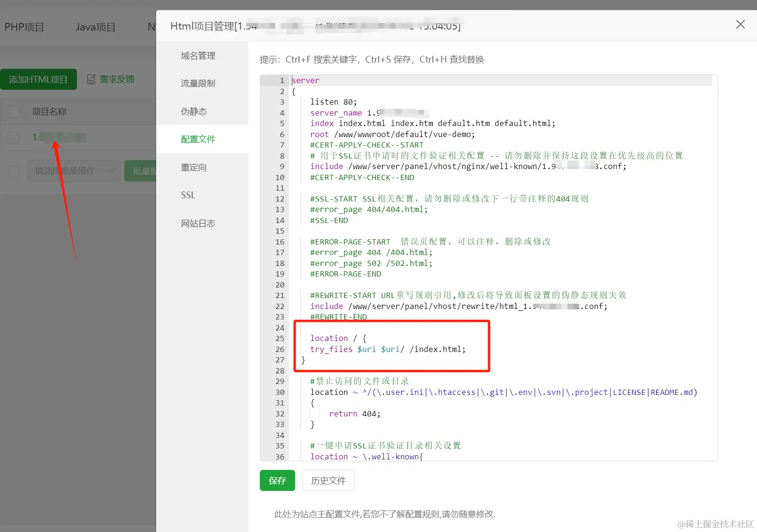Click the 'root /www/wwwroot/default/vue-demo;' line
The width and height of the screenshot is (757, 532).
[x=393, y=134]
